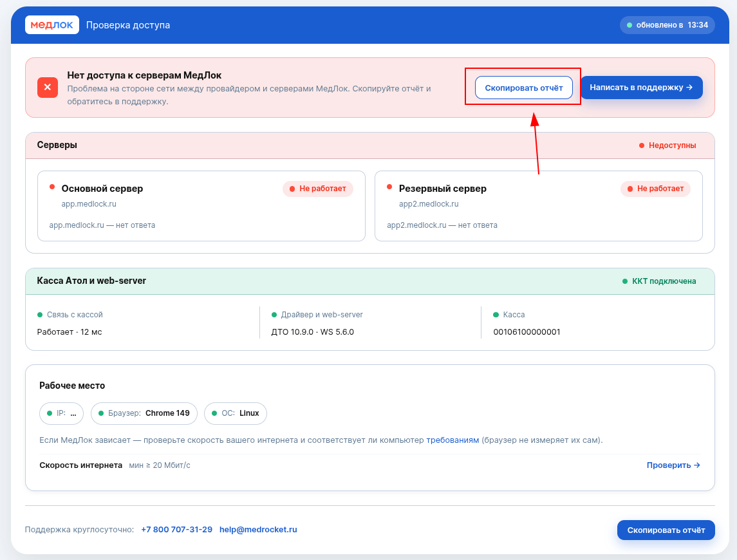Screen dimensions: 737x560
Task: Click the IP chip in Рабочее место
Action: coord(62,413)
